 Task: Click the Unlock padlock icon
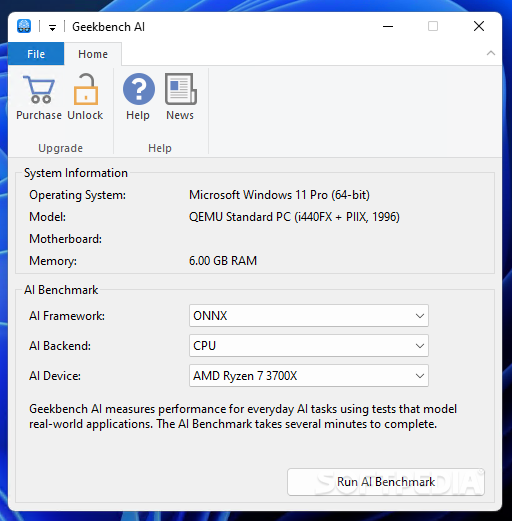pos(85,89)
